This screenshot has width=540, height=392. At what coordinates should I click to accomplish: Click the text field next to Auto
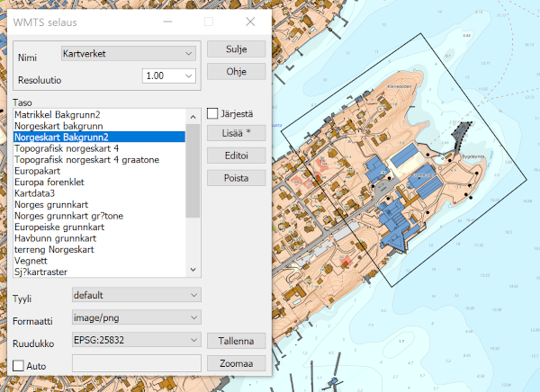(135, 364)
